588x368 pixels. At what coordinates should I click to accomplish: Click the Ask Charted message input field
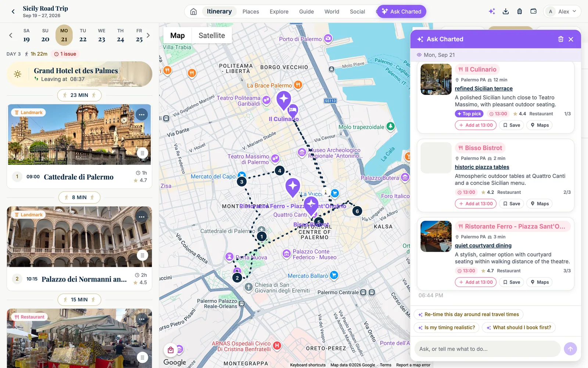click(x=487, y=348)
